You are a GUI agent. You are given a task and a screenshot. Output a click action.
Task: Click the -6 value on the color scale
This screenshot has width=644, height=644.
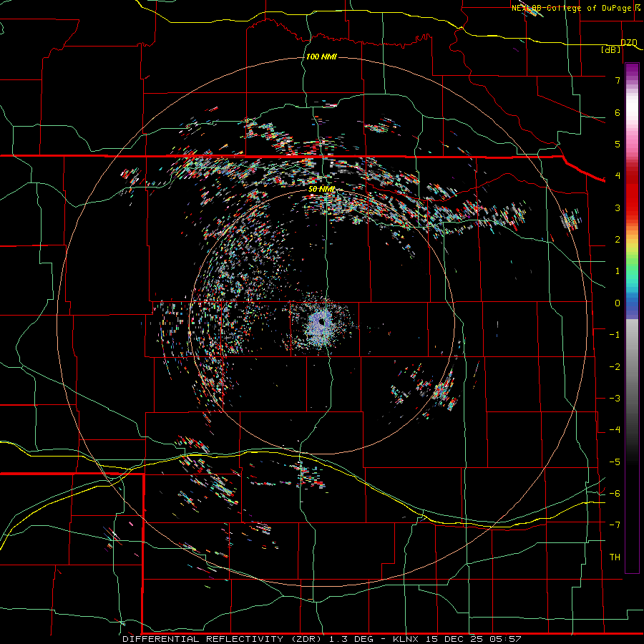tap(615, 494)
